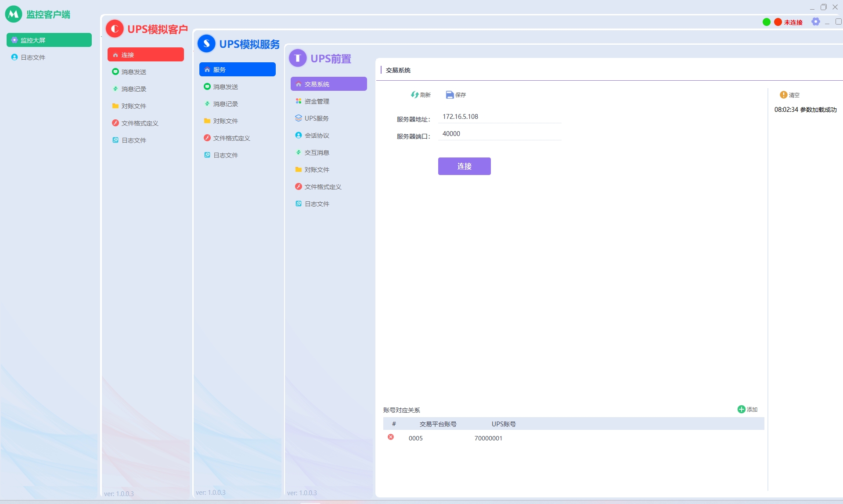The image size is (843, 504).
Task: Click the purple 连接 button
Action: coord(465,166)
